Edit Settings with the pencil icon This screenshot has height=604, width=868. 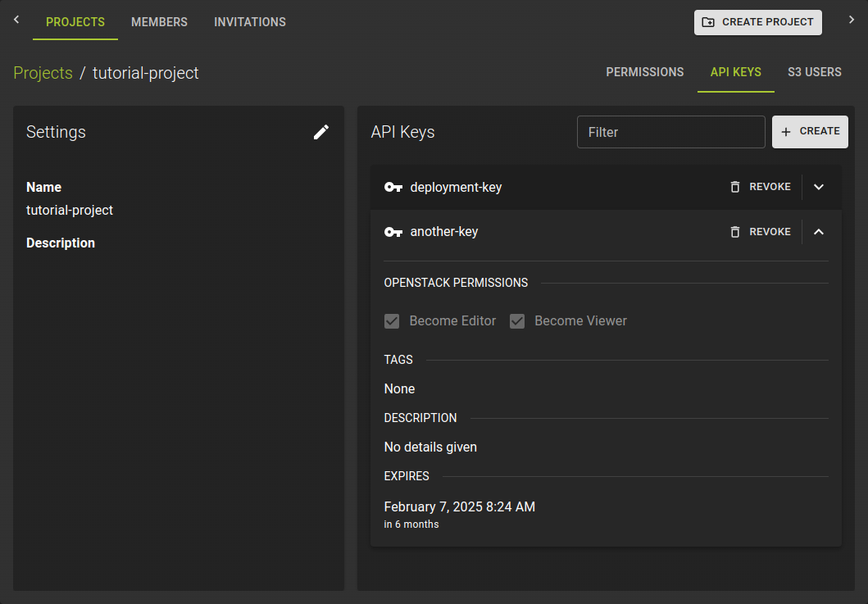[321, 132]
